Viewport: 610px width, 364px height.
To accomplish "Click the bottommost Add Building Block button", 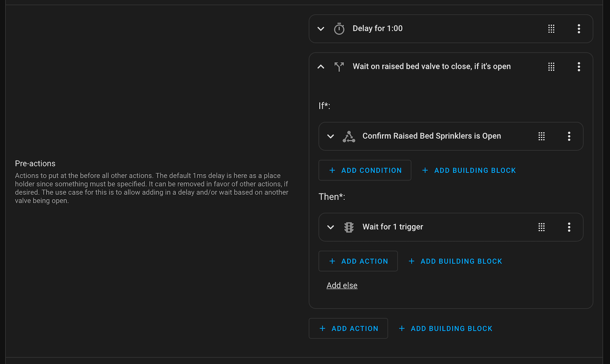I will coord(445,329).
